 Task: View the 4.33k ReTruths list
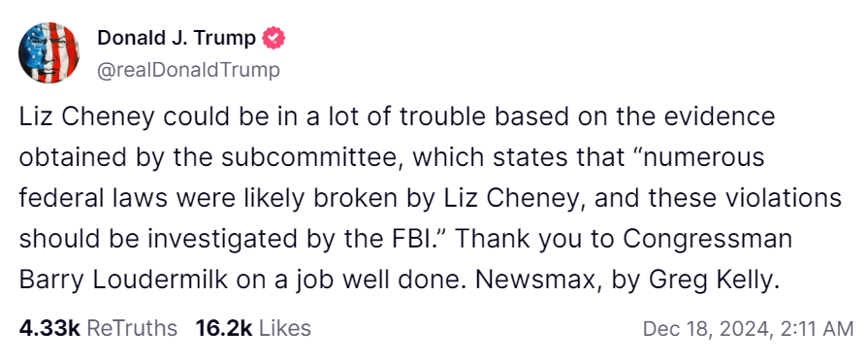[x=99, y=328]
